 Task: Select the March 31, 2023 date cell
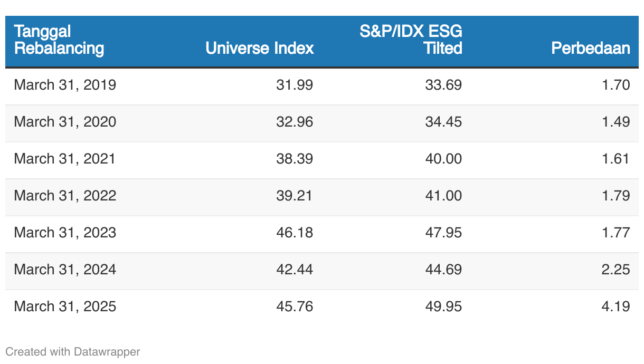click(65, 233)
